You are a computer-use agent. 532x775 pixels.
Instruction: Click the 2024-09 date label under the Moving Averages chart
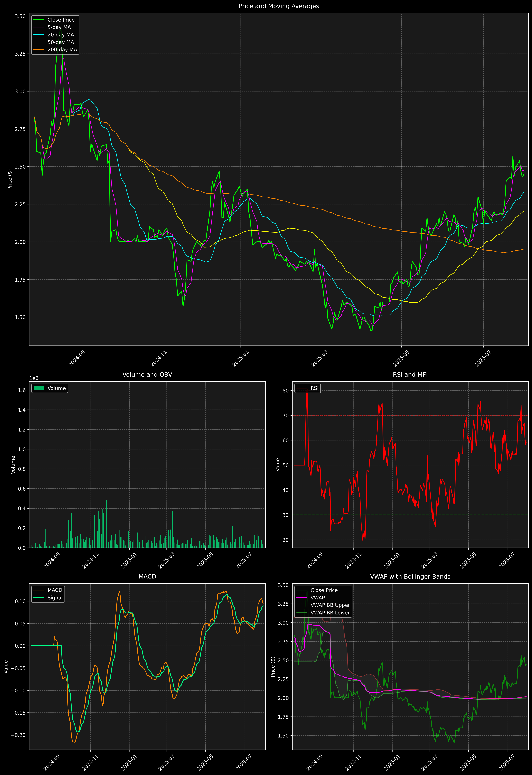[x=77, y=358]
